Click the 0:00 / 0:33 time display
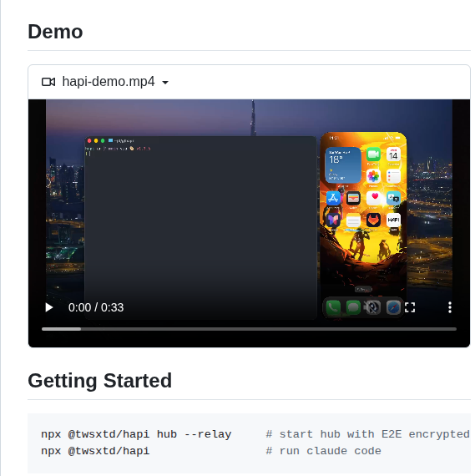The width and height of the screenshot is (475, 476). point(96,307)
